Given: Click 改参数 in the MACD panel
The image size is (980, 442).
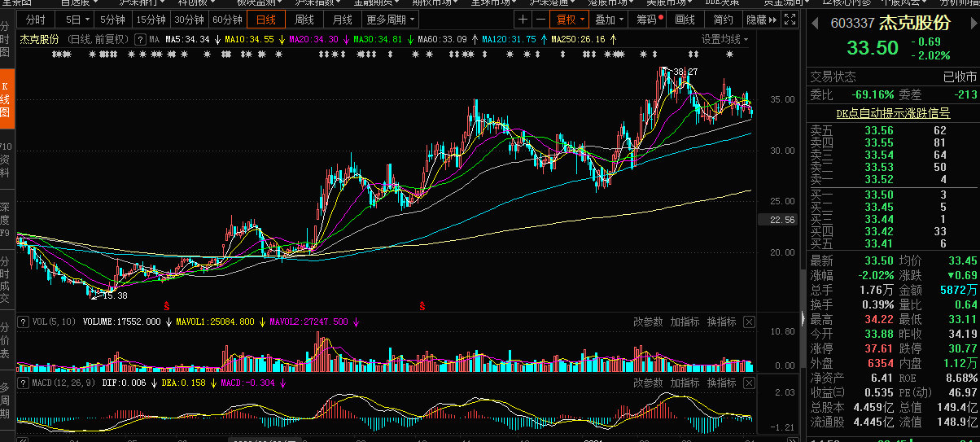Looking at the screenshot, I should point(648,383).
